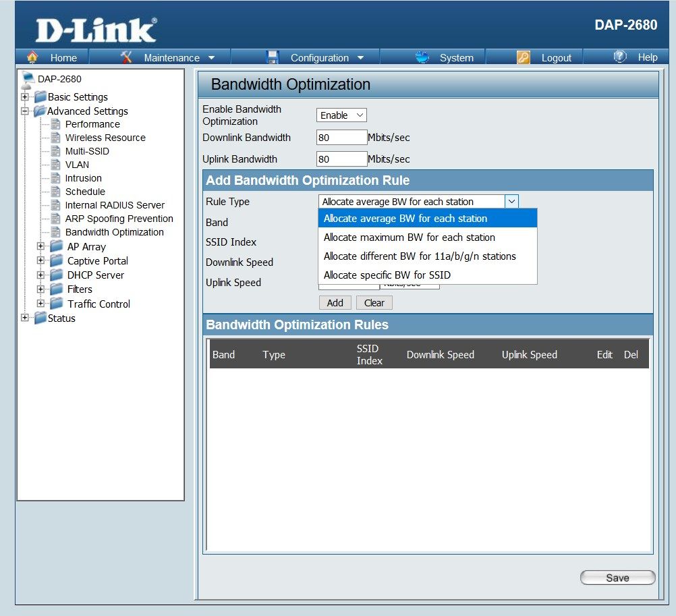Click the Logout key icon
This screenshot has height=616, width=676.
click(524, 57)
